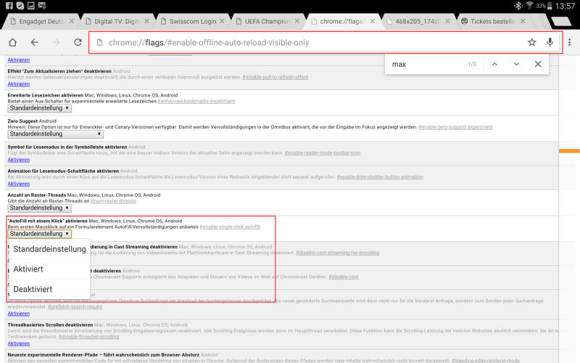
Task: Close the find-in-page bar
Action: click(538, 64)
